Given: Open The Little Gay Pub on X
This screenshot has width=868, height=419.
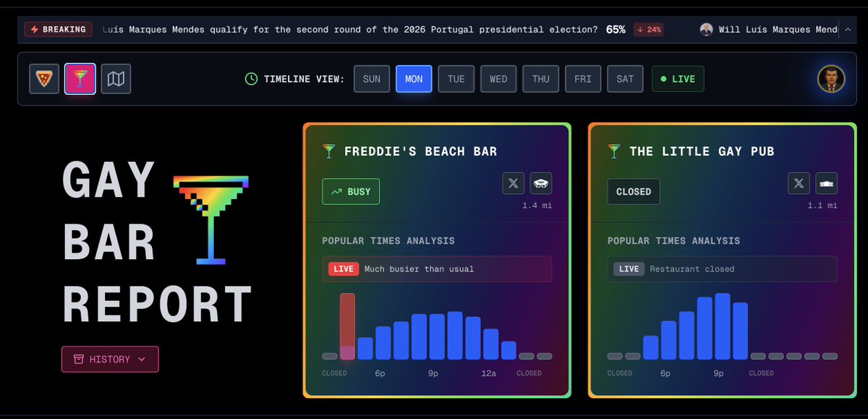Looking at the screenshot, I should tap(799, 183).
